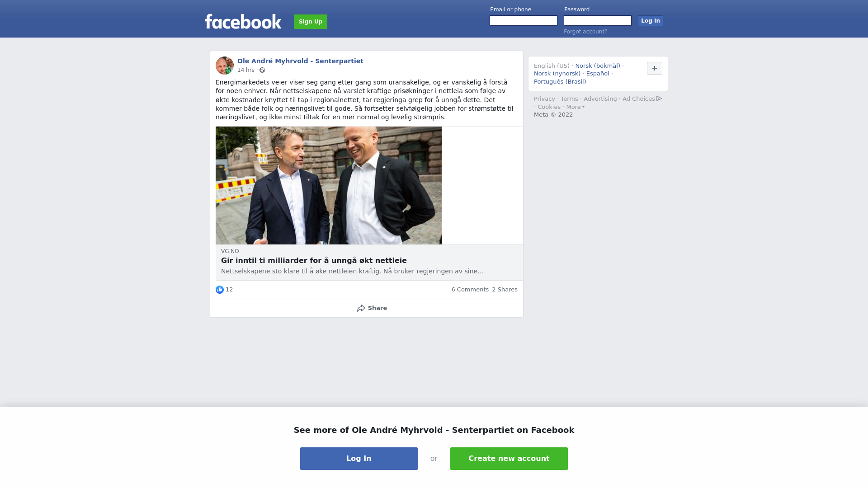Open headline Gir inntil ti milliarder
The image size is (868, 488).
coord(314,261)
